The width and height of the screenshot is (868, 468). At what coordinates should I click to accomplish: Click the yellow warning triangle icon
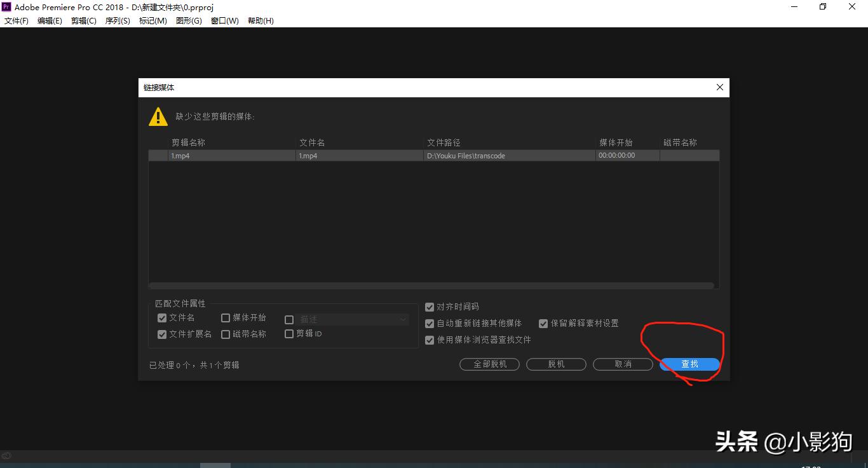(157, 116)
